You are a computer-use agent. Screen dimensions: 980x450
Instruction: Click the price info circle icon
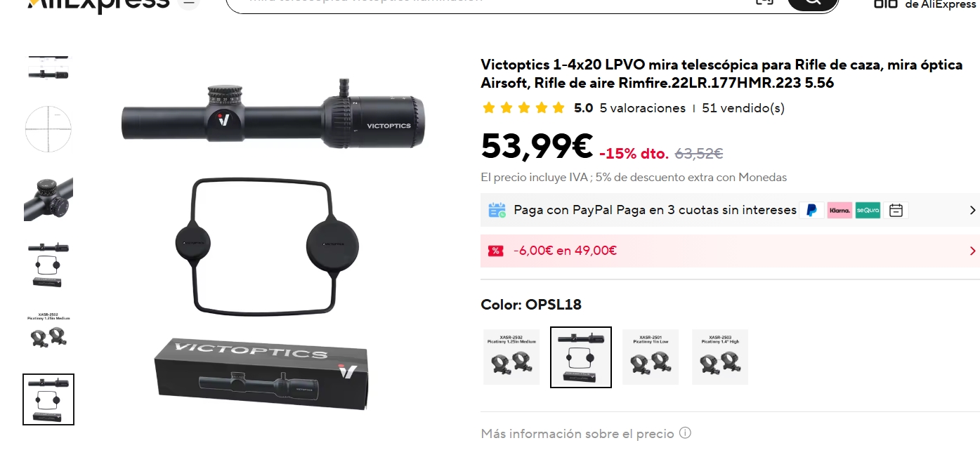(x=685, y=433)
